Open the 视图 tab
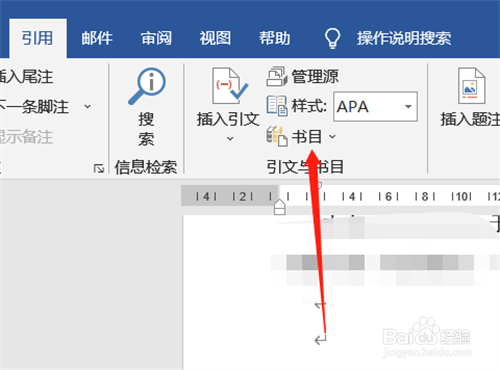Viewport: 500px width, 370px height. tap(215, 38)
